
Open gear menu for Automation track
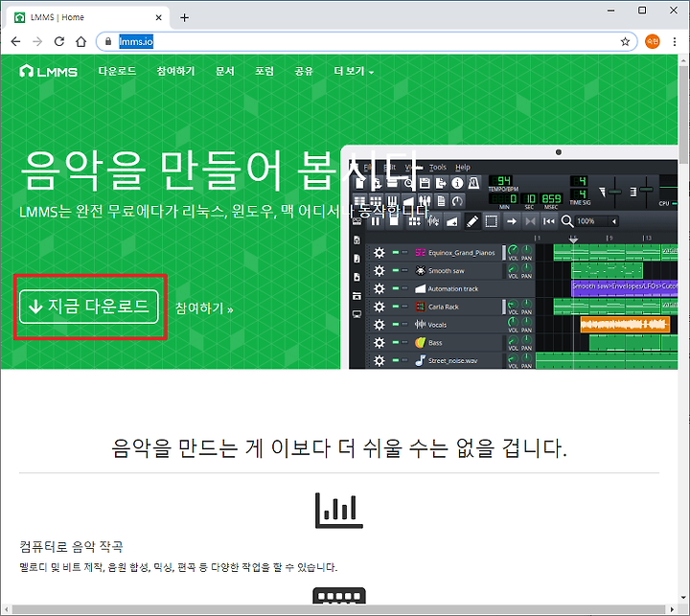coord(379,288)
